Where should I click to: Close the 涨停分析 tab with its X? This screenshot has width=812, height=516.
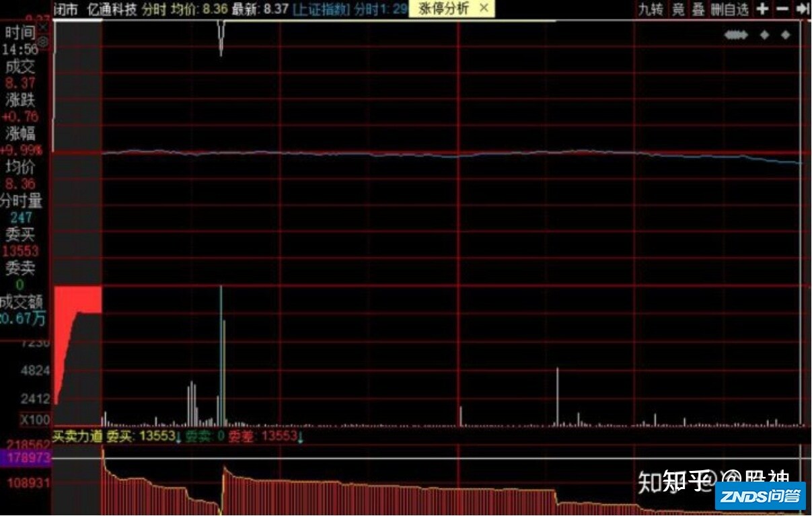pyautogui.click(x=484, y=9)
